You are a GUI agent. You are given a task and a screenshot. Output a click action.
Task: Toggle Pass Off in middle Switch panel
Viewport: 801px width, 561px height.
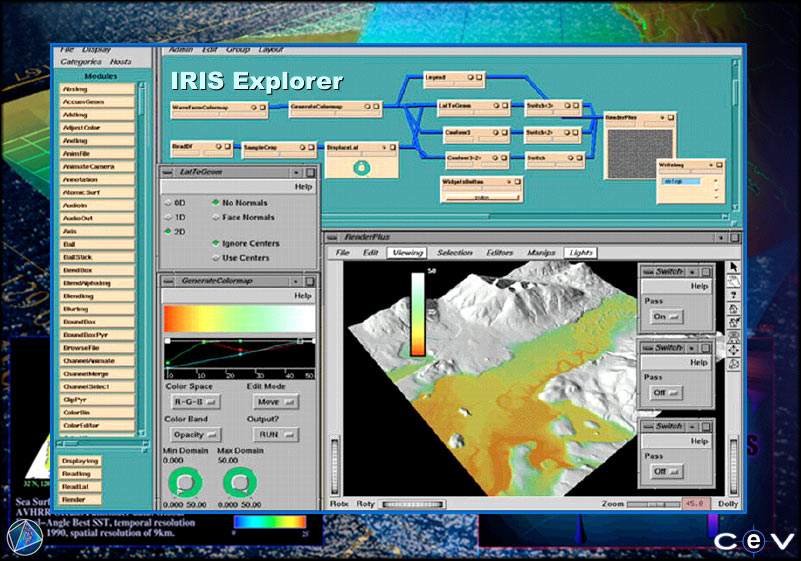click(x=666, y=392)
